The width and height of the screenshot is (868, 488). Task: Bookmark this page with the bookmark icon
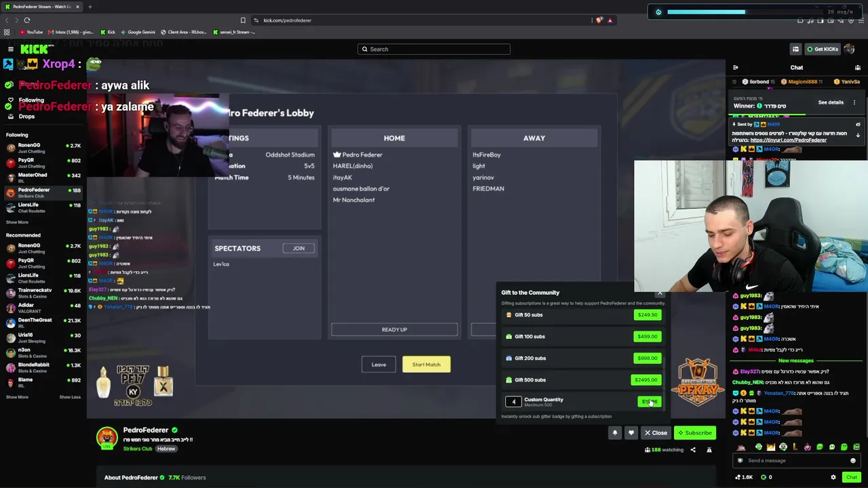pos(243,20)
